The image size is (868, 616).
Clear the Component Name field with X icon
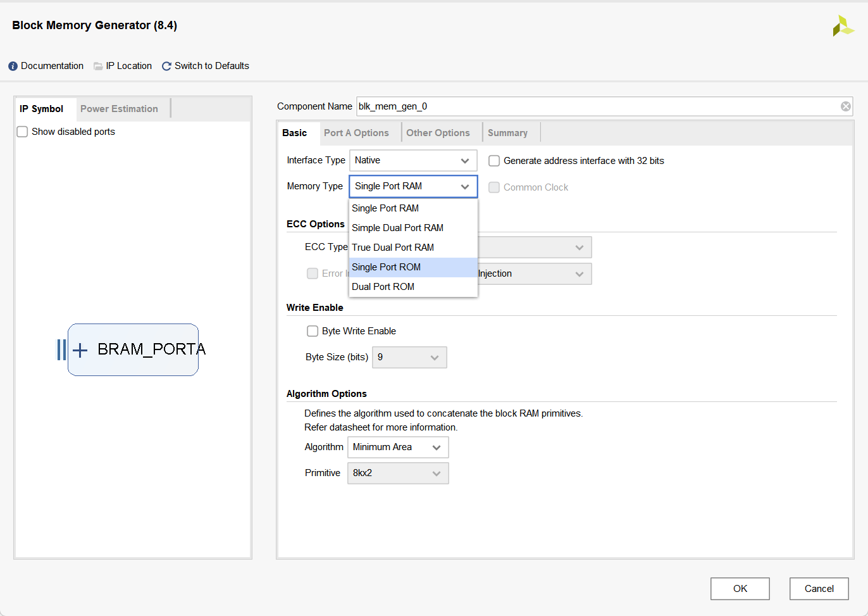pos(845,106)
